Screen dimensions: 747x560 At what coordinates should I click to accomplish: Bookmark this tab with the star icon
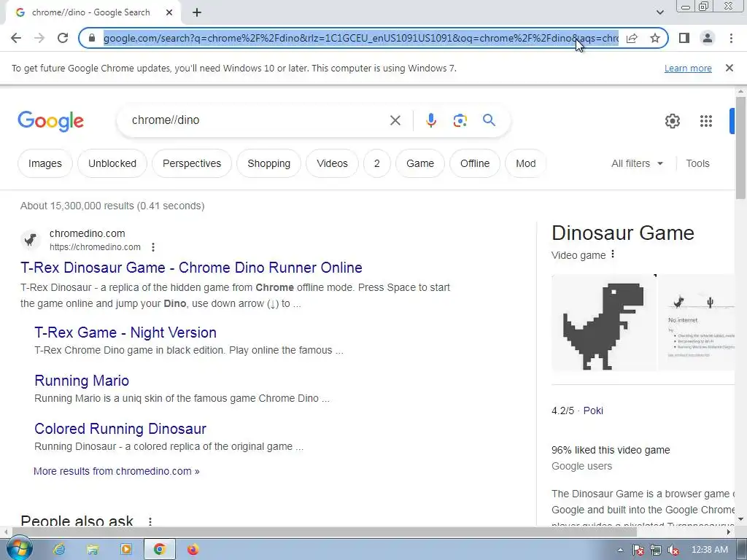coord(655,38)
